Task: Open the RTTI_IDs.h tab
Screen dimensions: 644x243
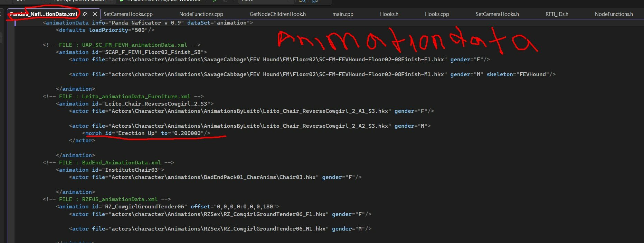Action: click(557, 14)
